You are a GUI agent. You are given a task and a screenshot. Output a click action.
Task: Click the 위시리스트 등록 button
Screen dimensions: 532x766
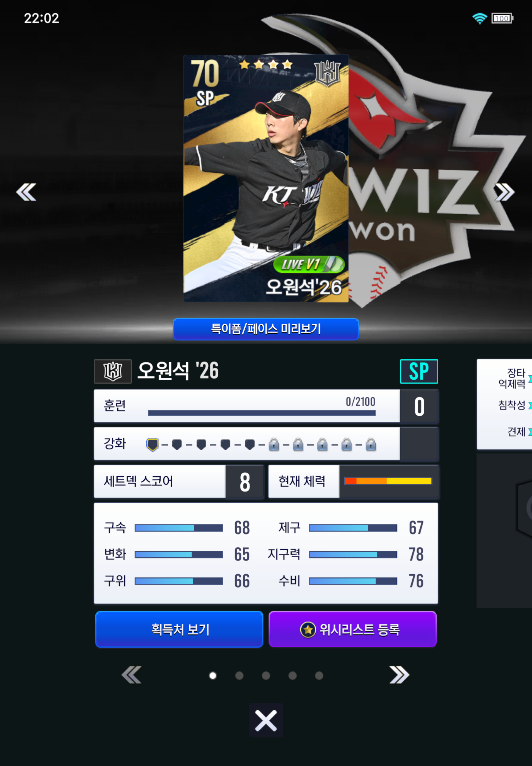pyautogui.click(x=353, y=629)
